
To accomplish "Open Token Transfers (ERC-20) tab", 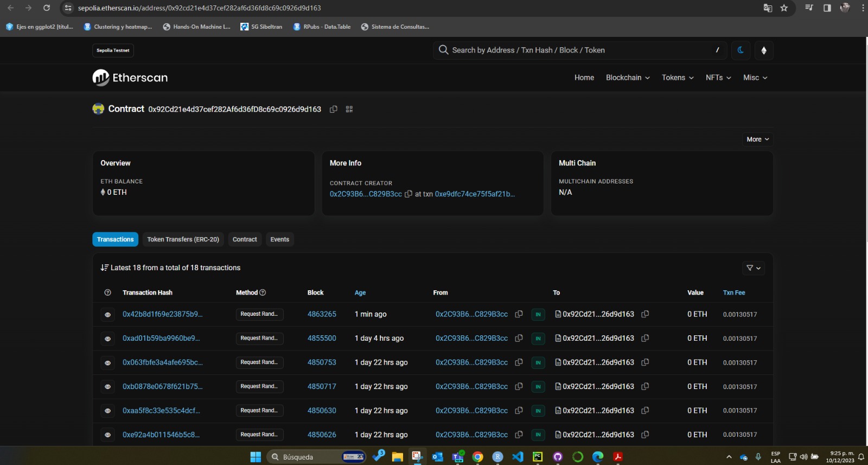I will click(x=183, y=239).
